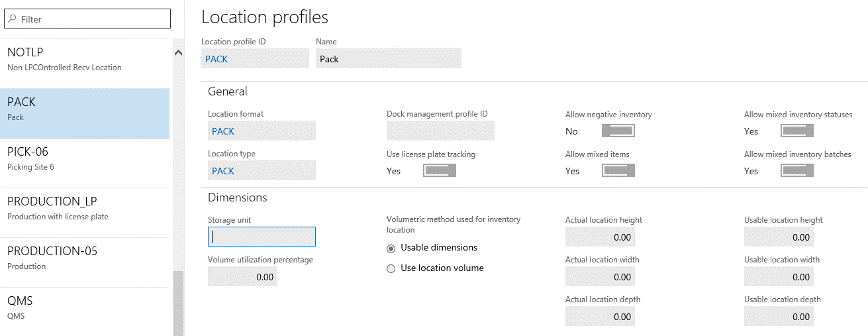Open the Dock management profile ID field
The image size is (868, 336).
[x=440, y=131]
